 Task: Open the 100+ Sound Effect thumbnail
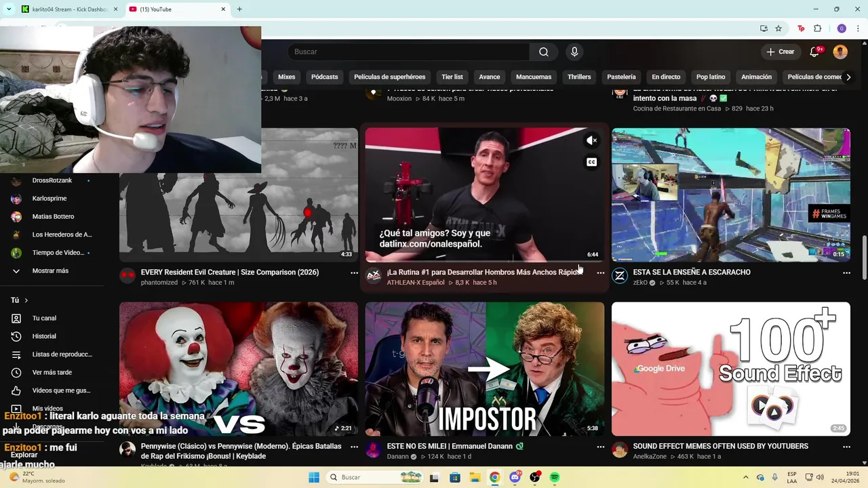point(731,369)
